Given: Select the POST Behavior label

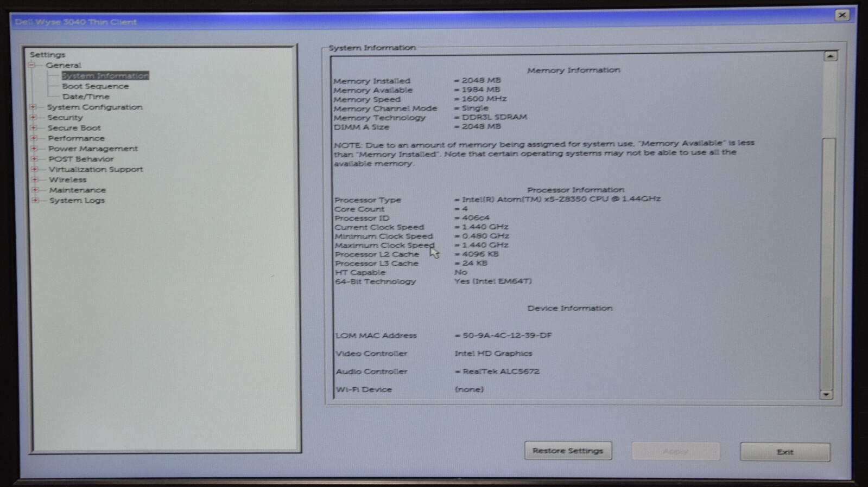Looking at the screenshot, I should [81, 159].
